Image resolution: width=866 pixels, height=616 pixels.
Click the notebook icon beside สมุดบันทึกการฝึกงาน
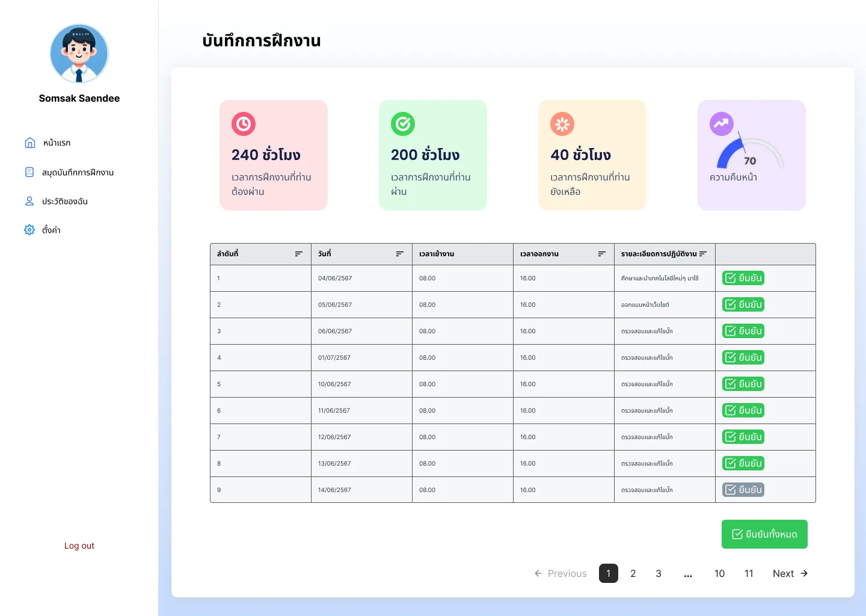pyautogui.click(x=29, y=172)
